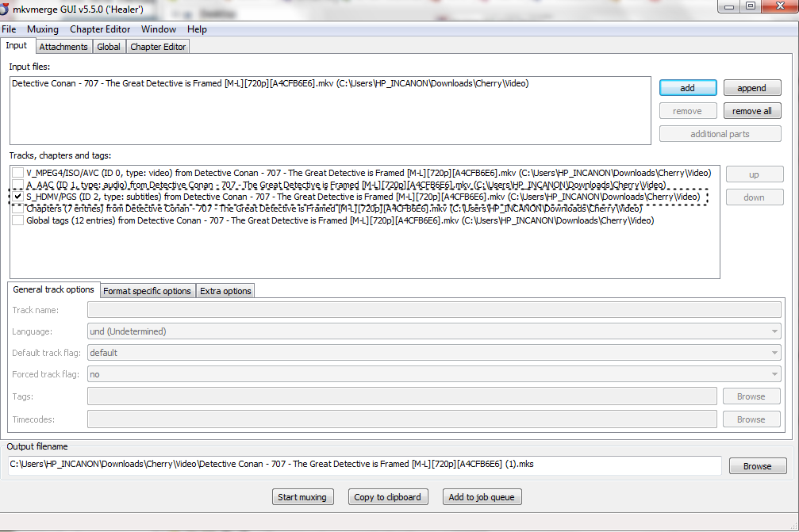Image resolution: width=799 pixels, height=532 pixels.
Task: Click the mkvmerge app icon in title bar
Action: [3, 9]
